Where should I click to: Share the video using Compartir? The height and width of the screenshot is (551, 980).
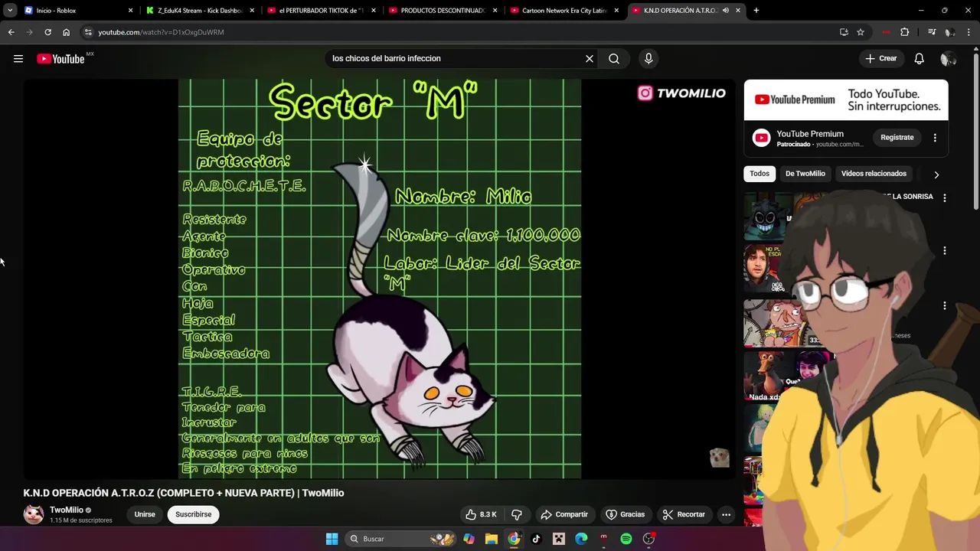(x=563, y=514)
